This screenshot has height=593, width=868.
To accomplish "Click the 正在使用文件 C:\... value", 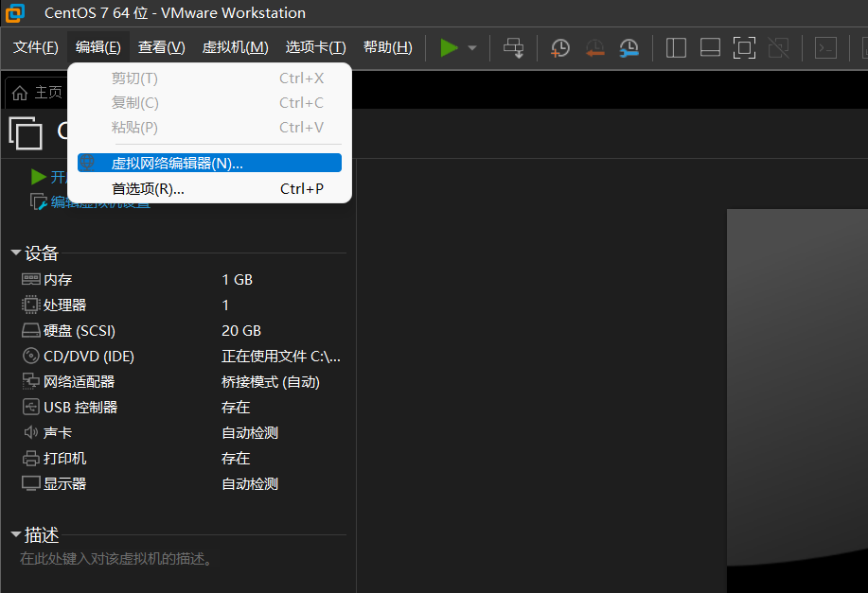I will click(x=281, y=357).
